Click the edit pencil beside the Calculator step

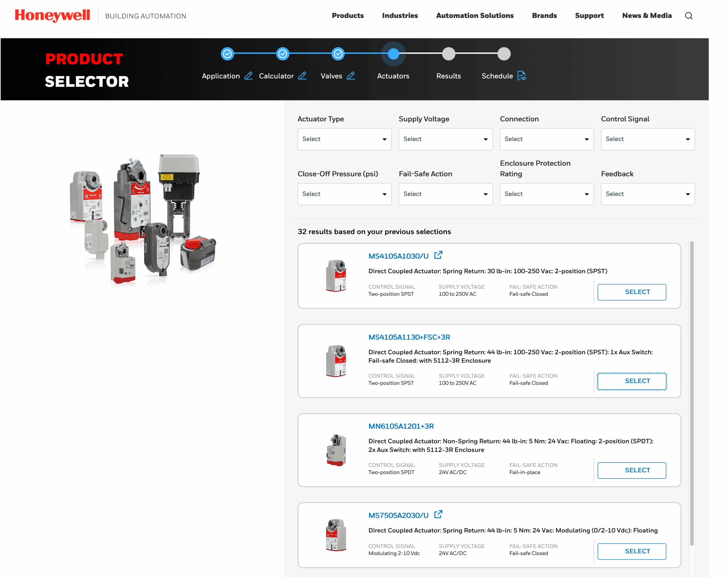pyautogui.click(x=303, y=76)
